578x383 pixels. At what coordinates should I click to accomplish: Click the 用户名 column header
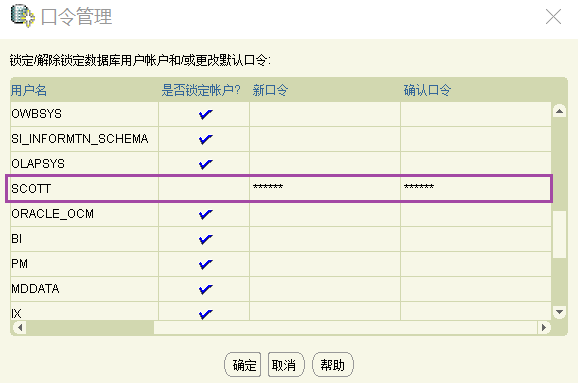29,90
